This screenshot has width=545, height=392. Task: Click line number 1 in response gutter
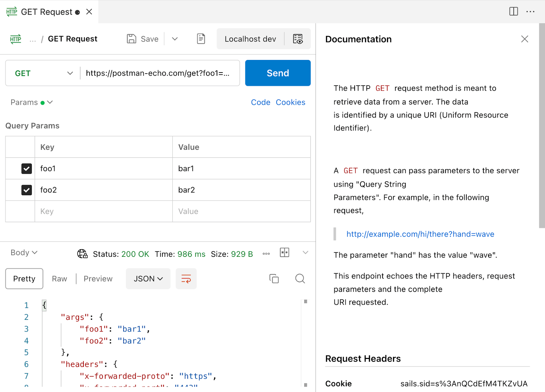point(26,305)
